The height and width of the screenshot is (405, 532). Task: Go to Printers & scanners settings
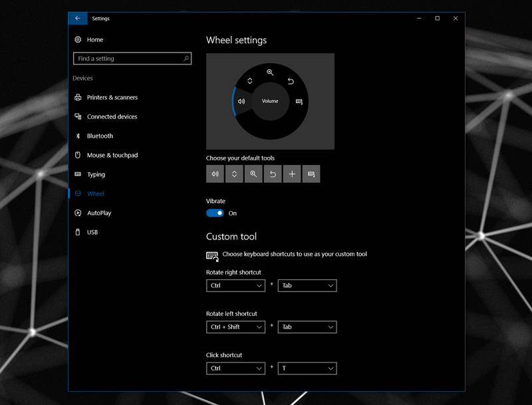pos(111,97)
